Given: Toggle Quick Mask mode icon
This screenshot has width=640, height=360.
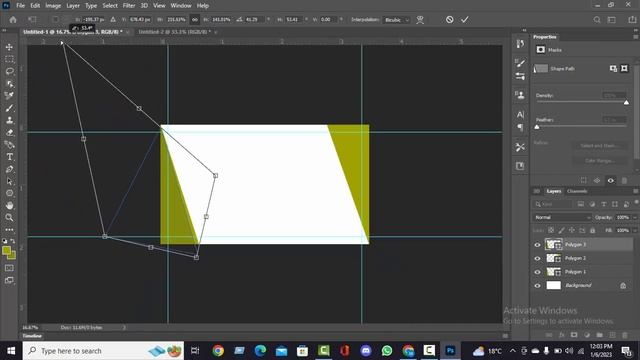Looking at the screenshot, I should tap(9, 268).
